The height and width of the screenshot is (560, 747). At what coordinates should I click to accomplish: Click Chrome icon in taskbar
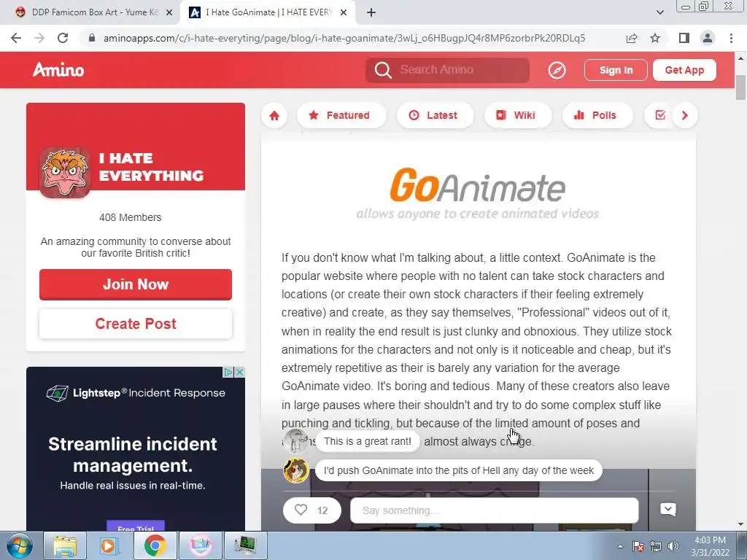[155, 545]
